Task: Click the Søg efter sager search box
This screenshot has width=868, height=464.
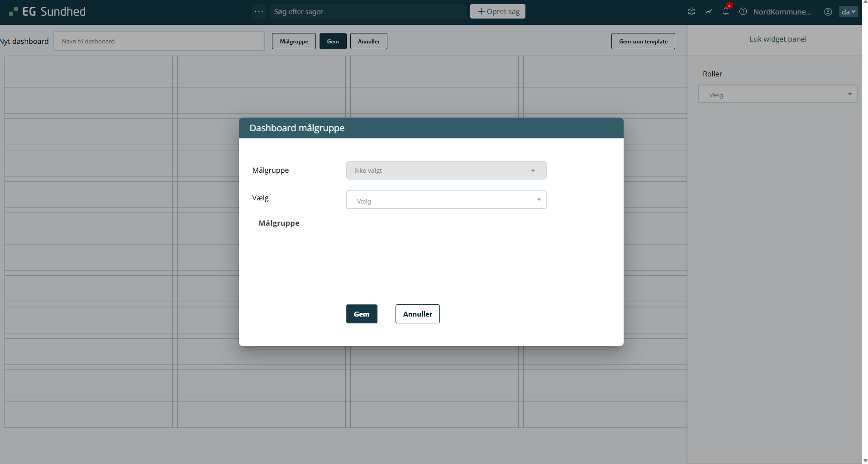Action: click(367, 12)
